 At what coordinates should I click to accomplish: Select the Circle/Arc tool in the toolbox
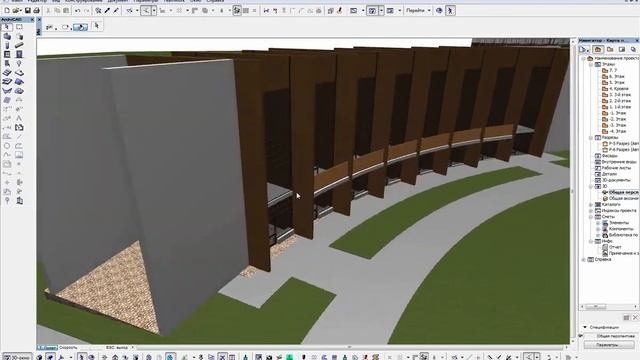tap(7, 146)
